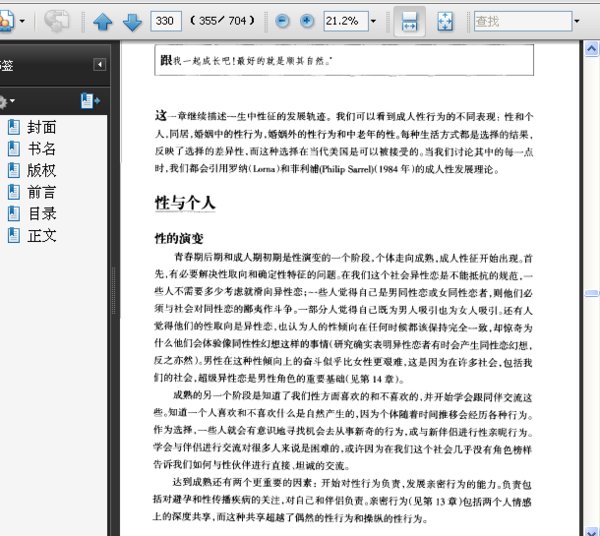The width and height of the screenshot is (600, 536).
Task: Click the new bookmark icon
Action: [x=90, y=101]
